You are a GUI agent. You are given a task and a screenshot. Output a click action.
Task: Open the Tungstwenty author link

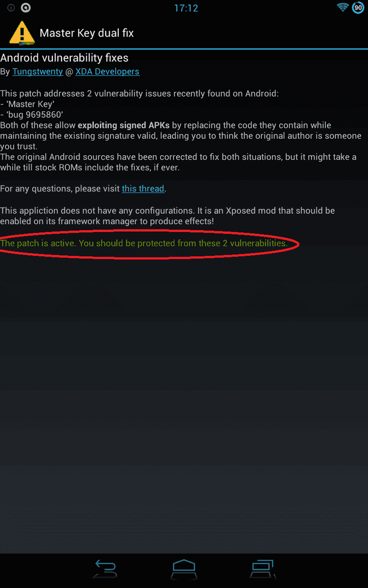pyautogui.click(x=38, y=71)
